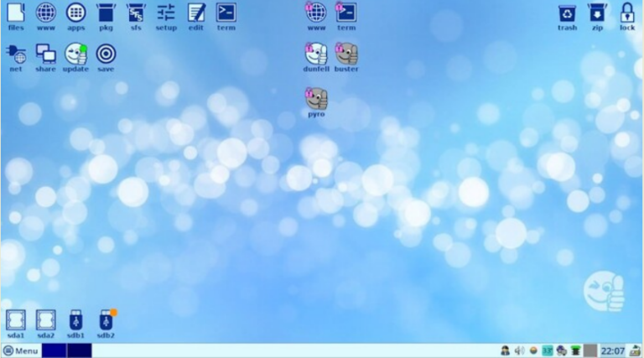Click the 22:07 clock in taskbar

612,350
